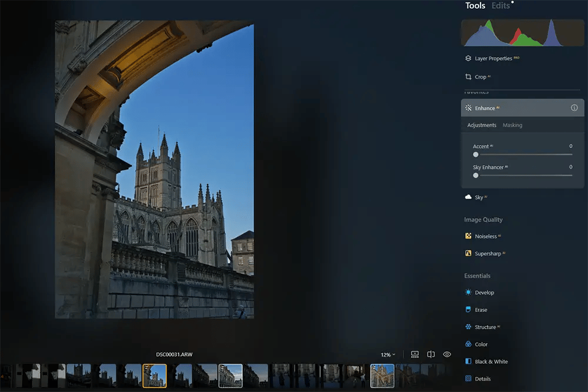Click the main abbey photo on the canvas
This screenshot has height=392, width=588.
[155, 169]
